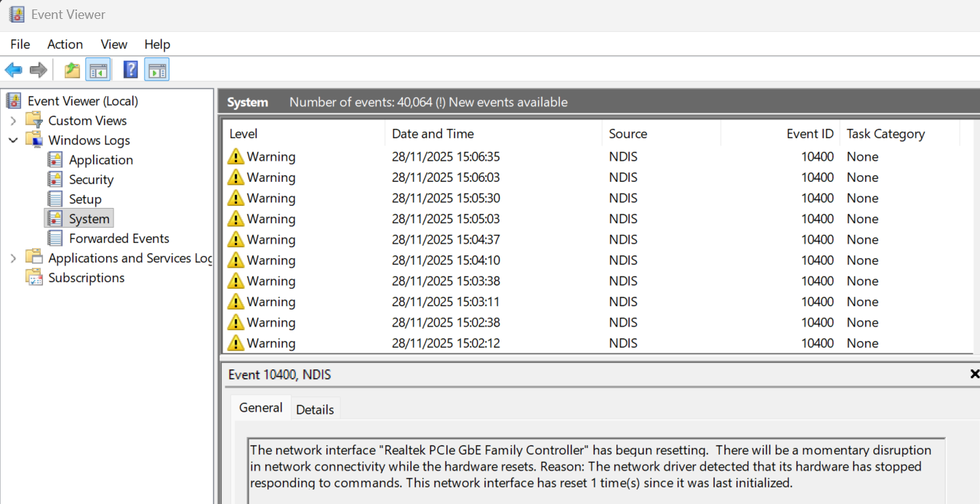Toggle the Show/Hide Action Pane icon
Screen dimensions: 980x504
tap(156, 70)
